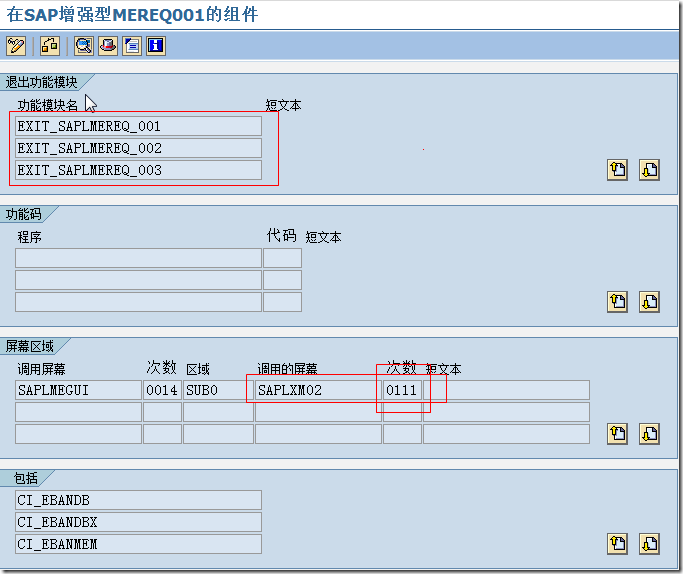Page up in the 功能码 section
Image resolution: width=683 pixels, height=574 pixels.
[618, 302]
